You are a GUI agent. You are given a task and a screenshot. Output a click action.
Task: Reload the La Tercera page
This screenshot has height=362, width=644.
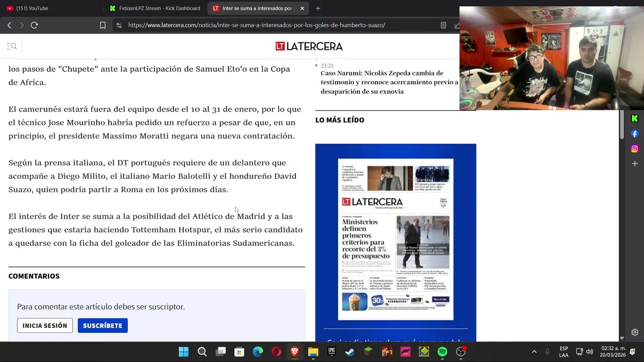[x=34, y=25]
